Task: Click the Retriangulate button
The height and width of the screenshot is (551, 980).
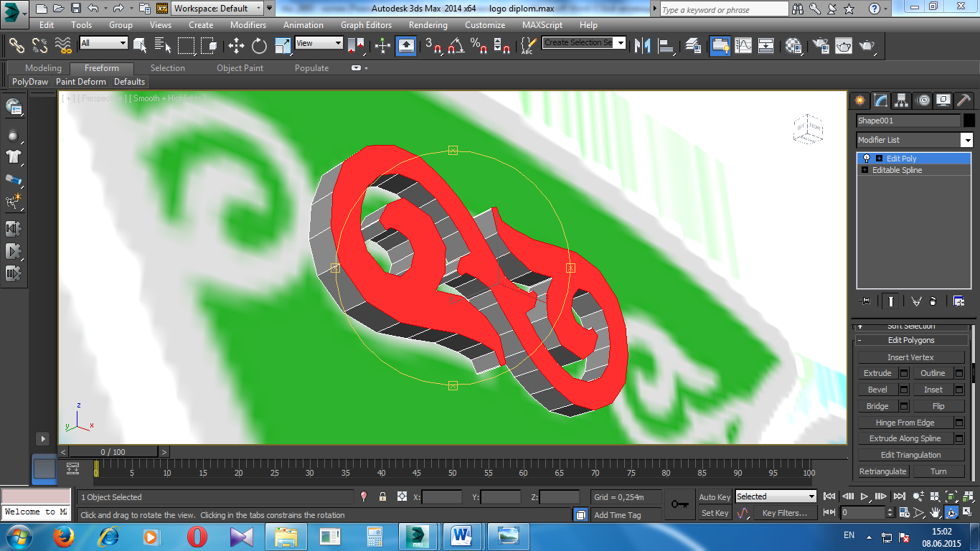Action: pos(883,471)
